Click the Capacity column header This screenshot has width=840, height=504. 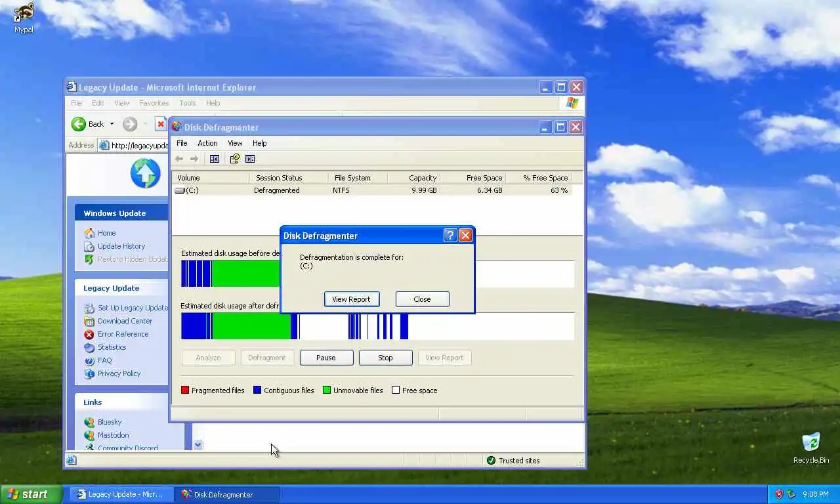point(414,178)
